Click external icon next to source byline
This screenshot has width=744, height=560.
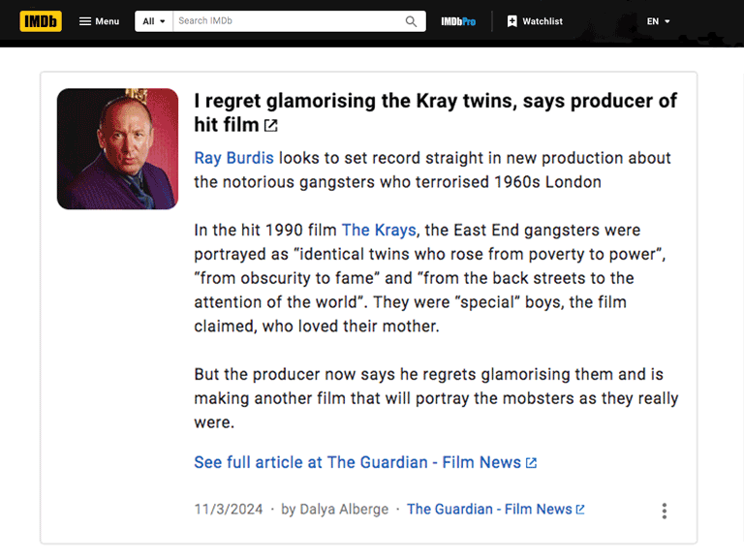click(x=580, y=510)
